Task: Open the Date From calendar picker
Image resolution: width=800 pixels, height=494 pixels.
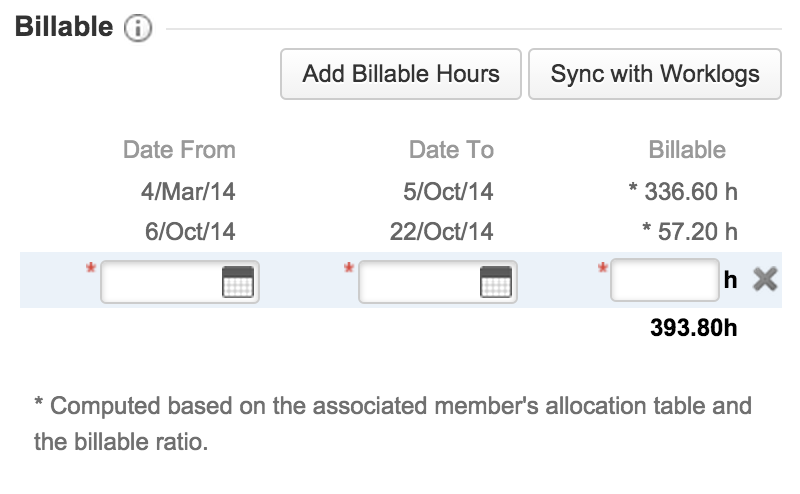Action: [235, 283]
